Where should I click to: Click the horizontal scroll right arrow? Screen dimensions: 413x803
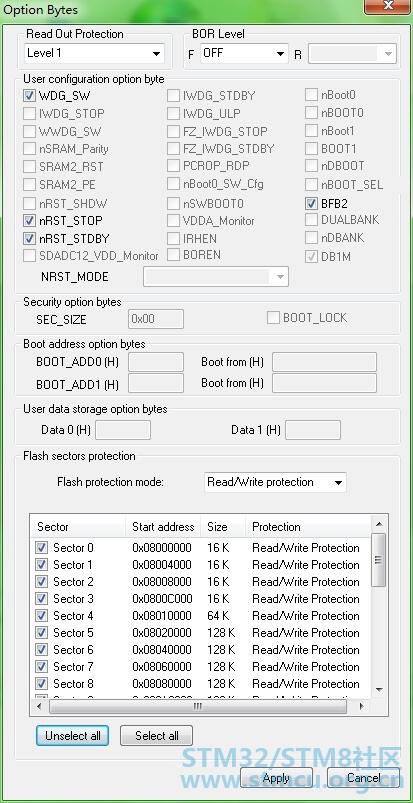click(x=361, y=706)
